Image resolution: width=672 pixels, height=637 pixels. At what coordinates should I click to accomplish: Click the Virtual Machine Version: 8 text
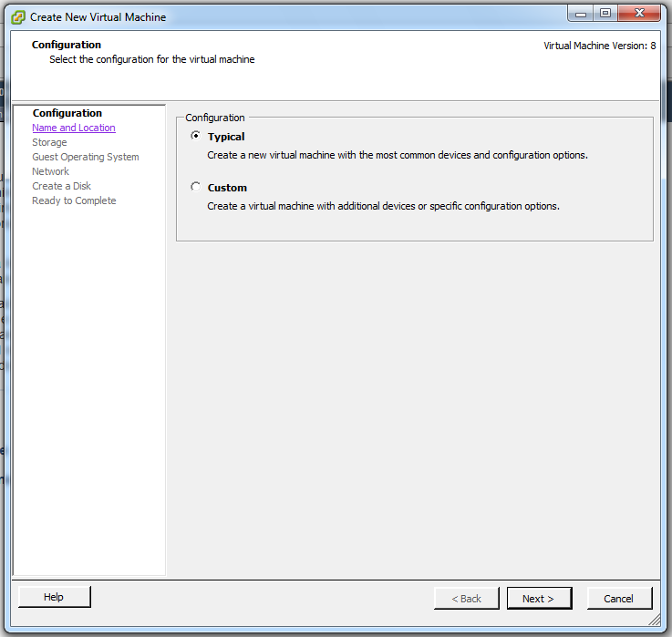click(x=600, y=46)
